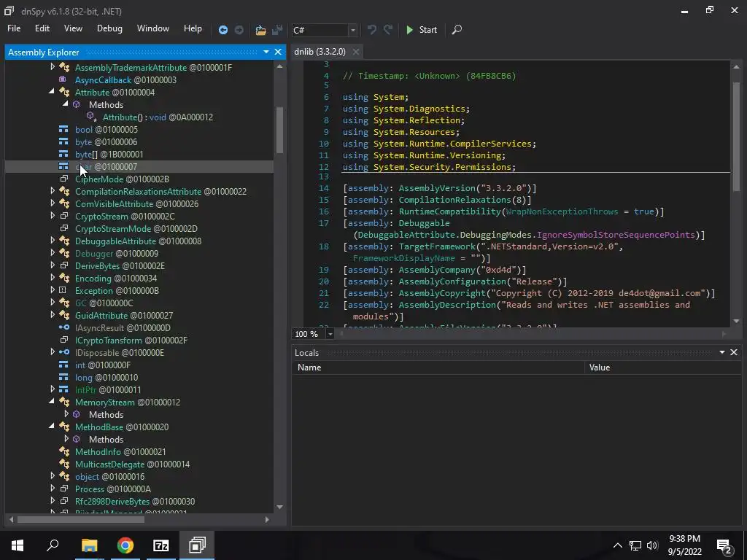Screen dimensions: 747x560
Task: Select AsyncCallback delegate icon
Action: (x=63, y=79)
